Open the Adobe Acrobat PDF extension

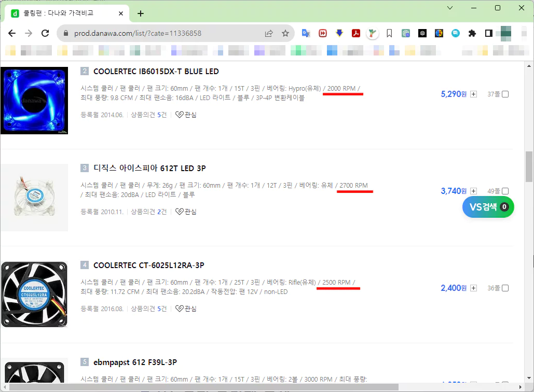pos(356,33)
